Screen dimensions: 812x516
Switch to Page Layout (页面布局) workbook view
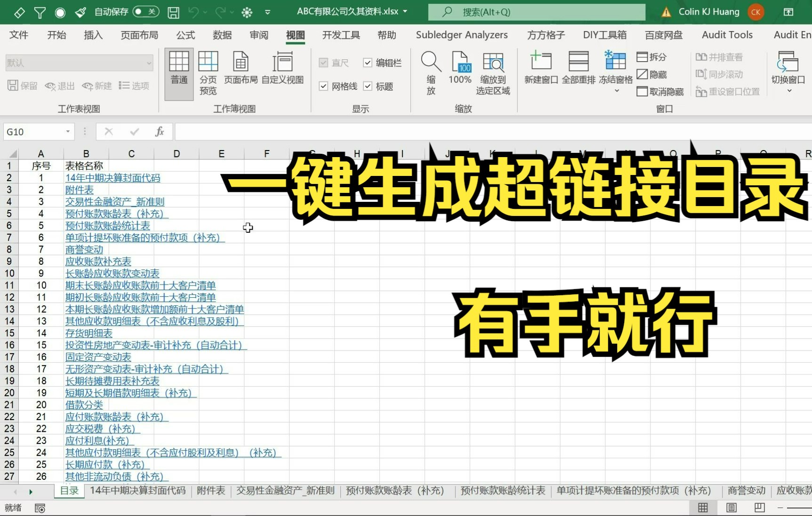[241, 69]
